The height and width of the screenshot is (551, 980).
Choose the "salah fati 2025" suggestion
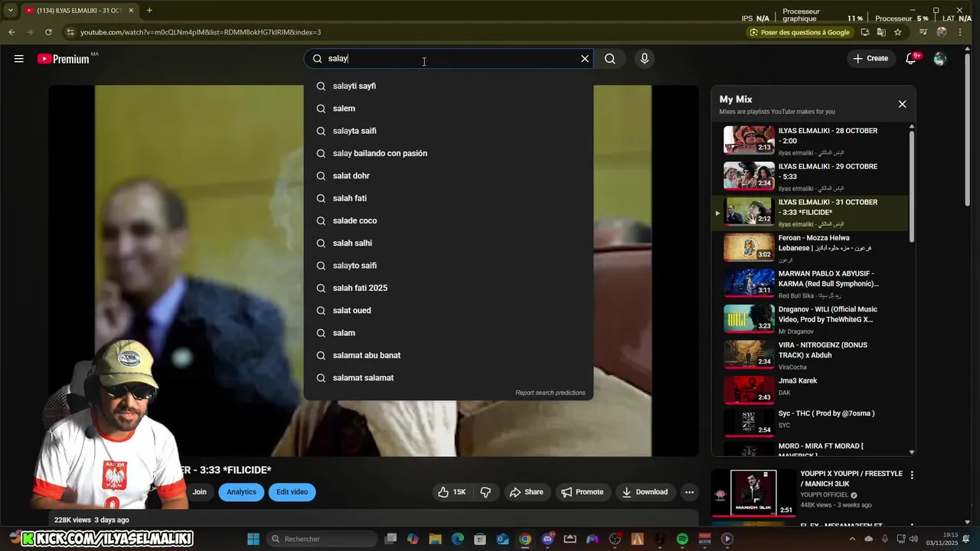coord(449,288)
